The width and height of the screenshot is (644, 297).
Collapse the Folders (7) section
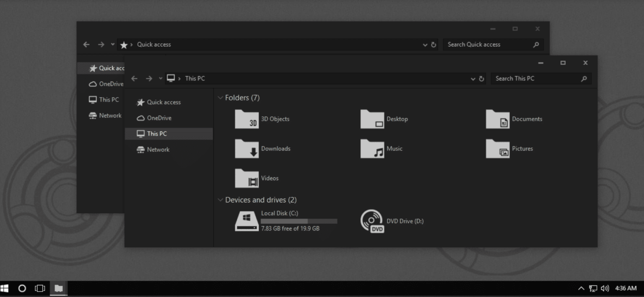click(x=221, y=97)
